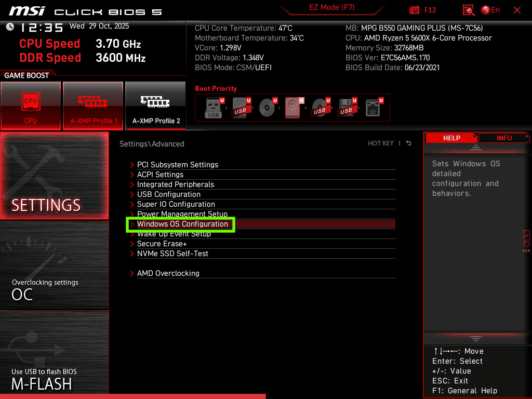Switch to EZ Mode with the F7 button
532x399 pixels.
click(332, 8)
